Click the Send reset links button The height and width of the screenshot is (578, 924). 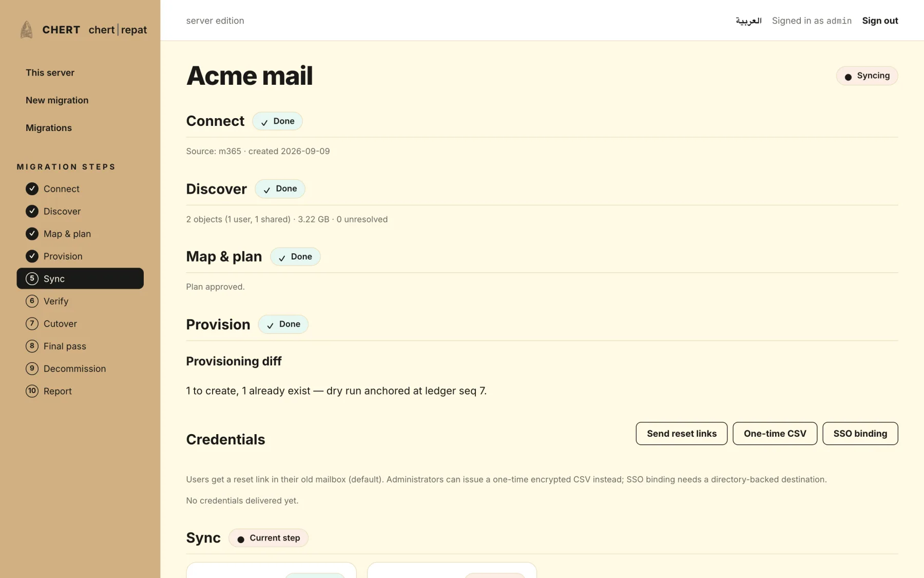click(x=681, y=434)
